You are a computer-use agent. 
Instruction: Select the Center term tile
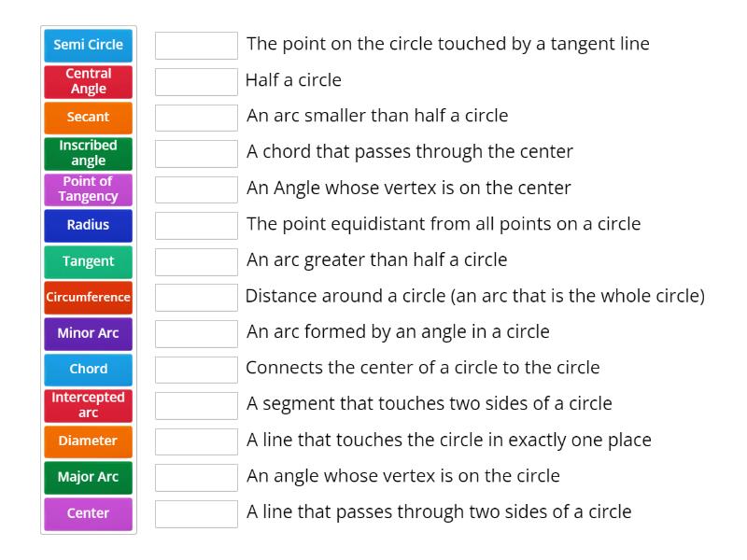click(88, 512)
